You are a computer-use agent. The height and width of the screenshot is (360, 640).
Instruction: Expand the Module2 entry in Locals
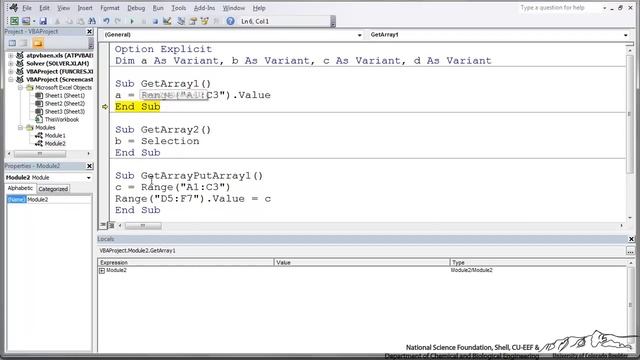coord(102,271)
